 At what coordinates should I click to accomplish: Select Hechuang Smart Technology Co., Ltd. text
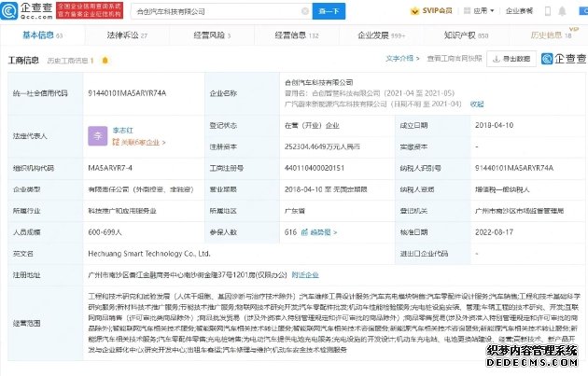pyautogui.click(x=149, y=254)
